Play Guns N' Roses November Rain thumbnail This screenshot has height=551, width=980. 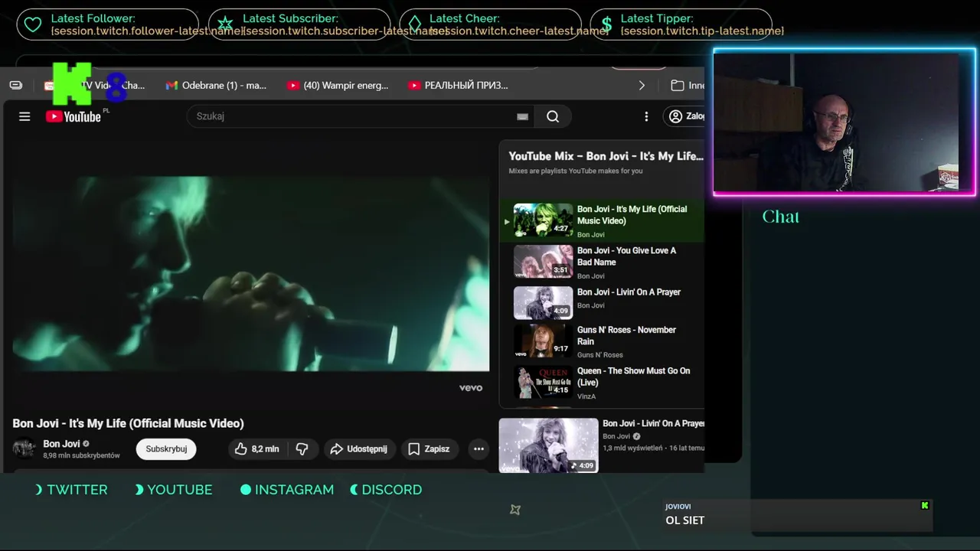(x=543, y=341)
